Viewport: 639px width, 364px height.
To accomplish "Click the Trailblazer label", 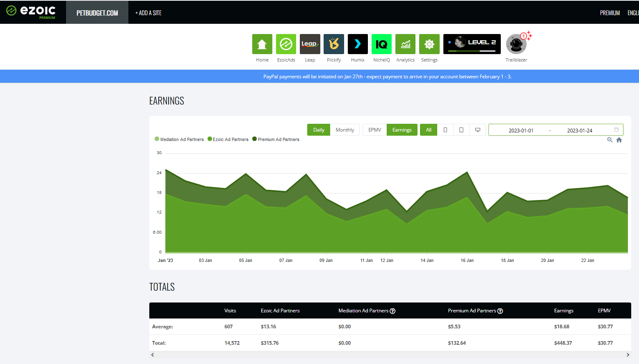I will click(516, 60).
